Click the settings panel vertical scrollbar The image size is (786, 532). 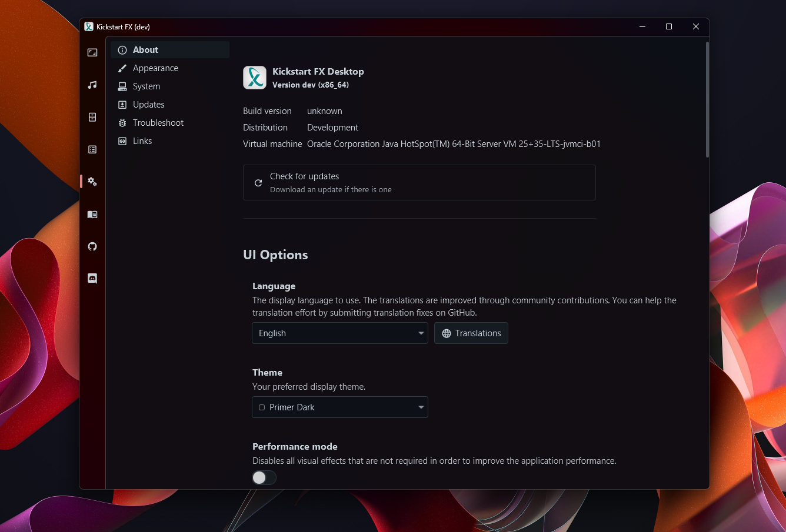tap(707, 100)
